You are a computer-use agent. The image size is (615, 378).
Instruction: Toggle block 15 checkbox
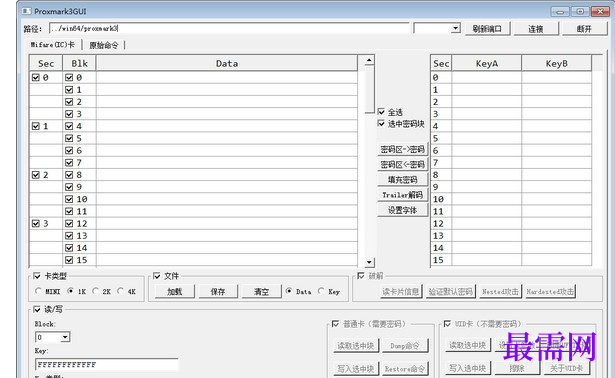pyautogui.click(x=69, y=260)
